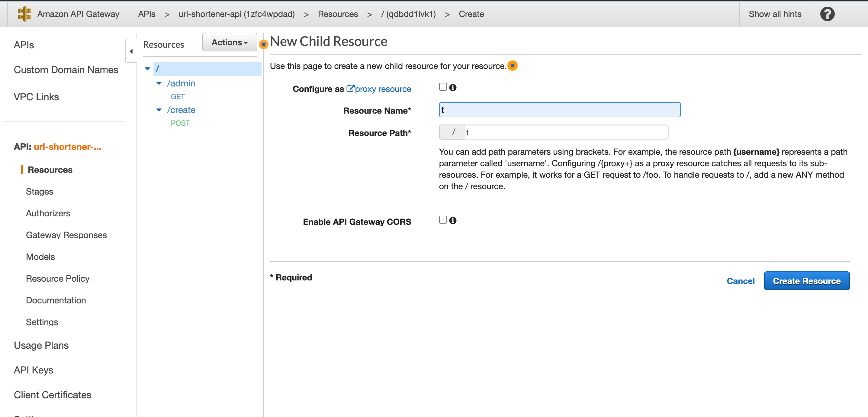Click the info icon beside proxy resource checkbox
This screenshot has height=417, width=868.
[x=453, y=87]
